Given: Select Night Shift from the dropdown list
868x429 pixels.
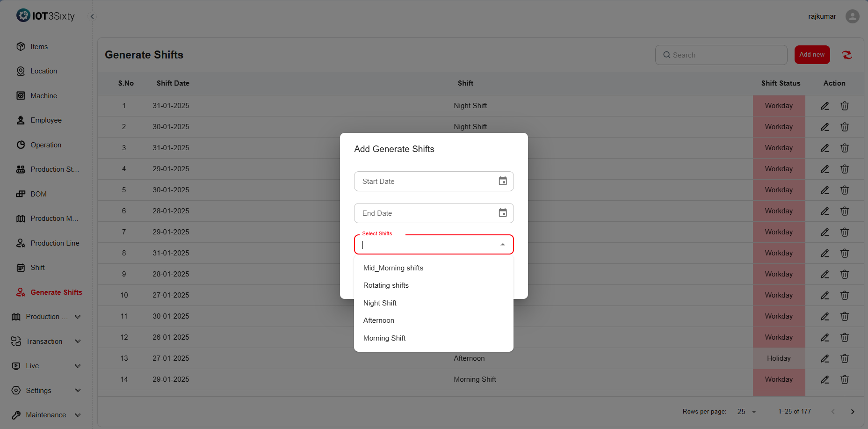Looking at the screenshot, I should [x=380, y=303].
